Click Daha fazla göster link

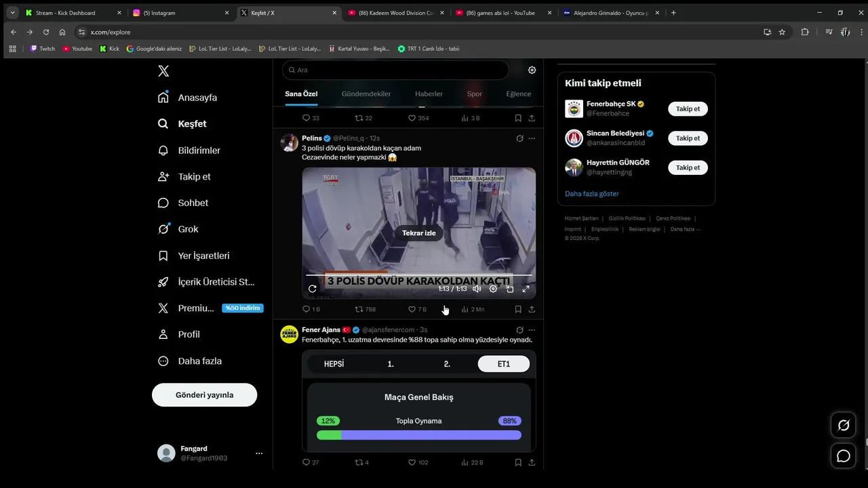[592, 194]
